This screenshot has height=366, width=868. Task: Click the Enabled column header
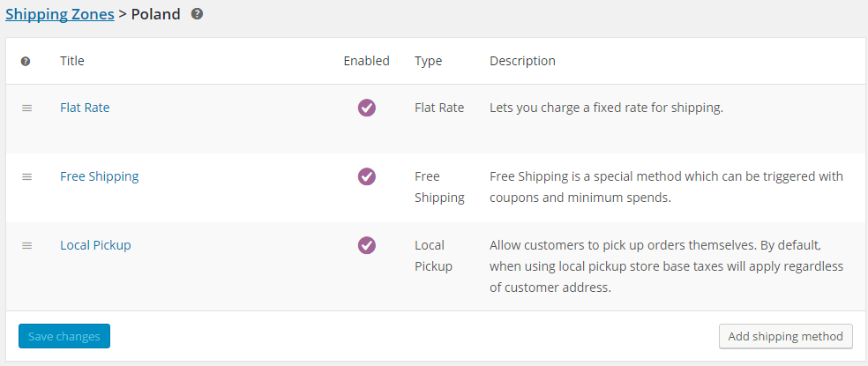[366, 61]
